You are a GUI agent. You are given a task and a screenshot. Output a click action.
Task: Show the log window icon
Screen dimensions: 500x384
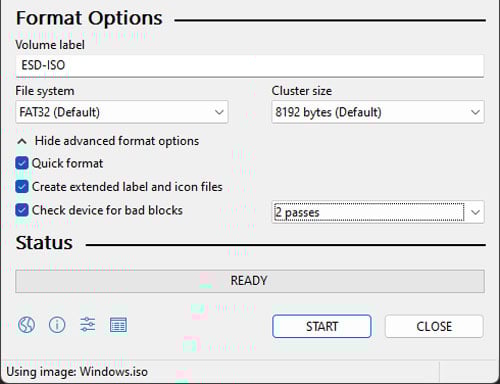[x=118, y=325]
